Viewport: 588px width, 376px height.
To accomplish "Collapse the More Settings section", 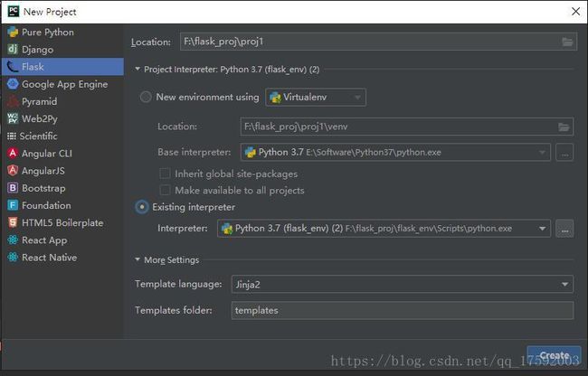I will [138, 259].
